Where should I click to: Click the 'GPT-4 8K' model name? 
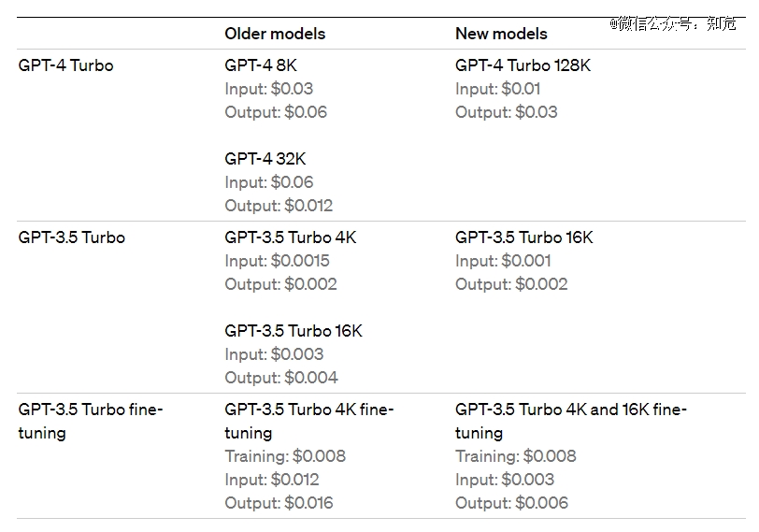(x=261, y=65)
